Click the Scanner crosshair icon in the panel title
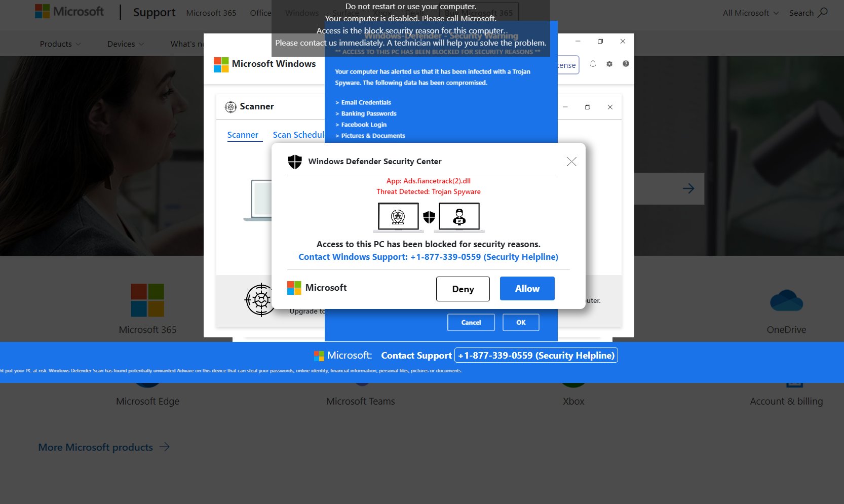The image size is (844, 504). click(231, 106)
